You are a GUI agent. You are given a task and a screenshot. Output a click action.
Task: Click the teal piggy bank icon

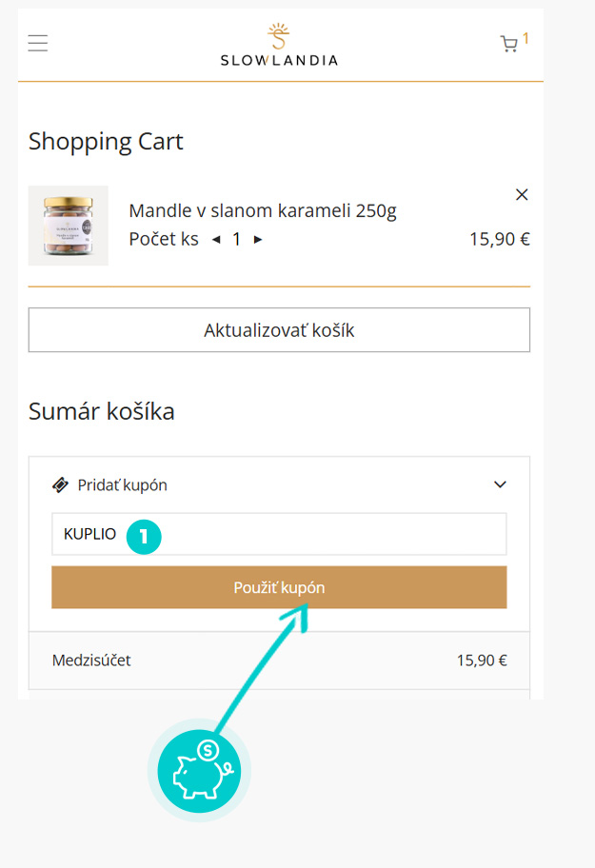(198, 769)
